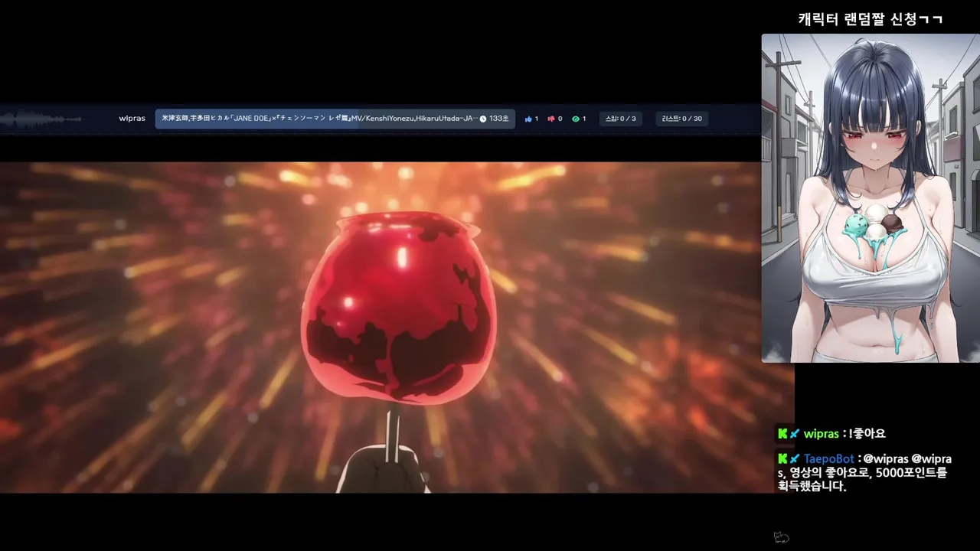Click the 133초 remaining time text
The width and height of the screenshot is (980, 551).
pos(499,119)
